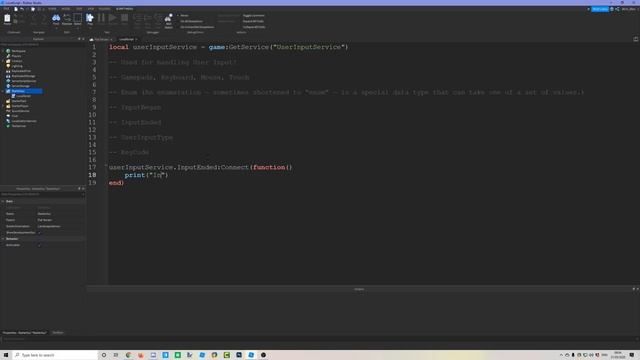Open the Chrome icon in the taskbar

pos(129,355)
